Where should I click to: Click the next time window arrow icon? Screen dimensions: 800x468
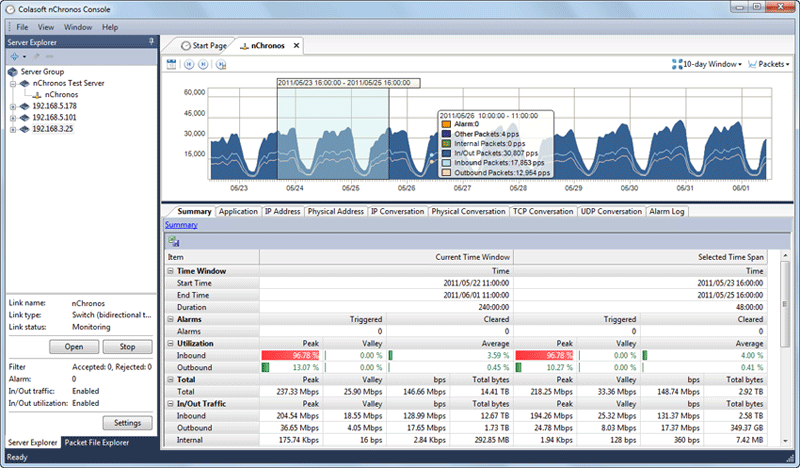203,64
